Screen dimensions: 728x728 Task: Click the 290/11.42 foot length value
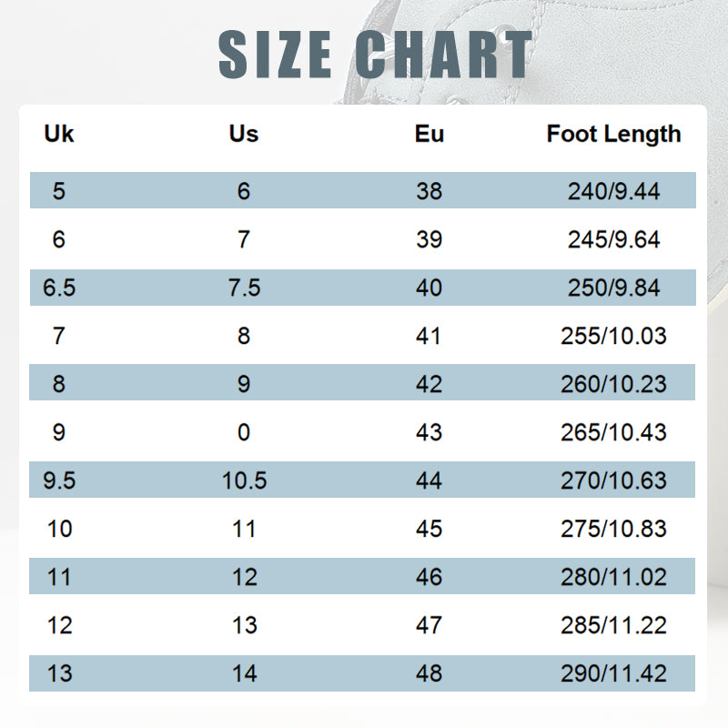coord(613,673)
